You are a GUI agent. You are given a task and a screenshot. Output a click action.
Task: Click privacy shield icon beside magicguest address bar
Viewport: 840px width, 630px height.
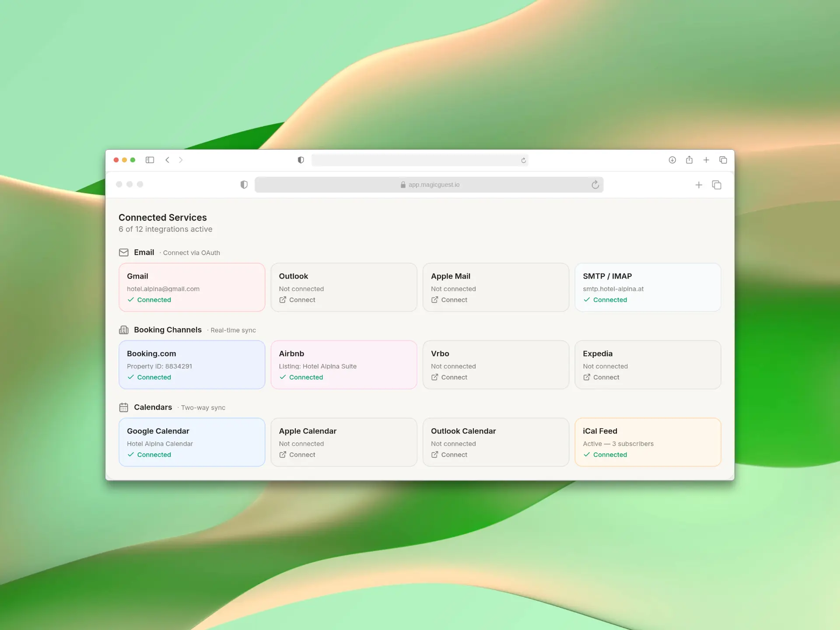[x=244, y=185]
